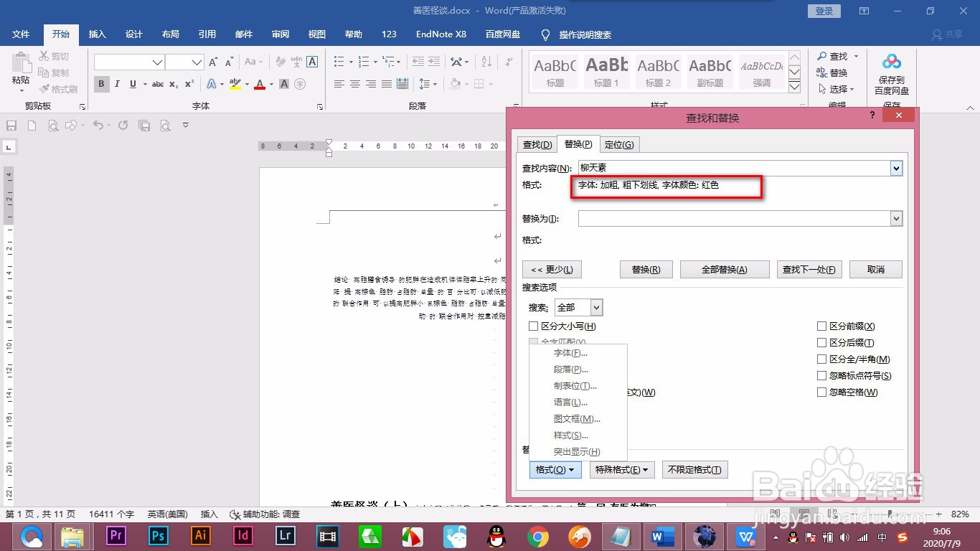Viewport: 980px width, 551px height.
Task: Click into the 替换为 input field
Action: click(734, 219)
